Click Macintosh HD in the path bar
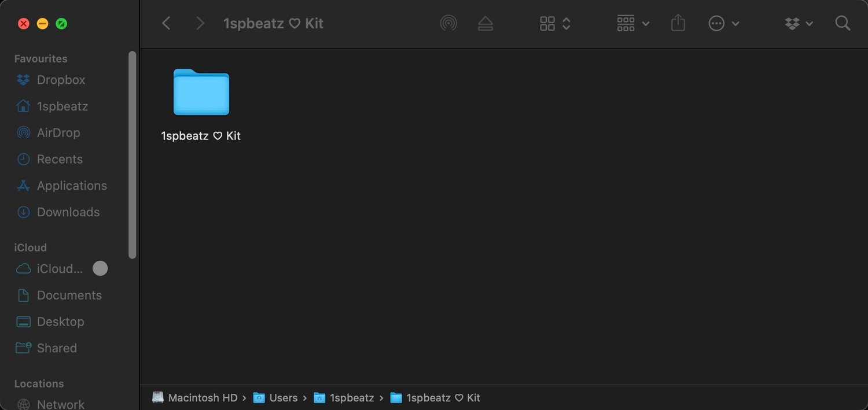Screen dimensions: 868x410 click(x=195, y=398)
